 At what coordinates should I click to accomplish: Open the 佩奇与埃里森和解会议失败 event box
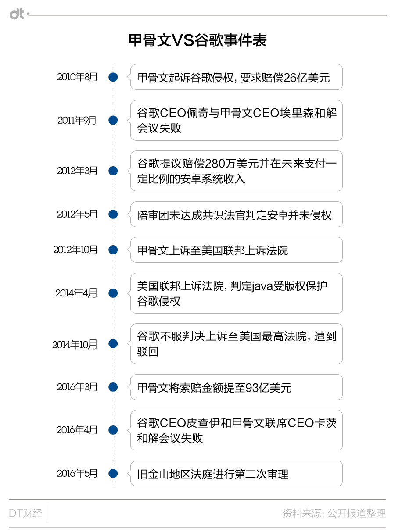[236, 120]
